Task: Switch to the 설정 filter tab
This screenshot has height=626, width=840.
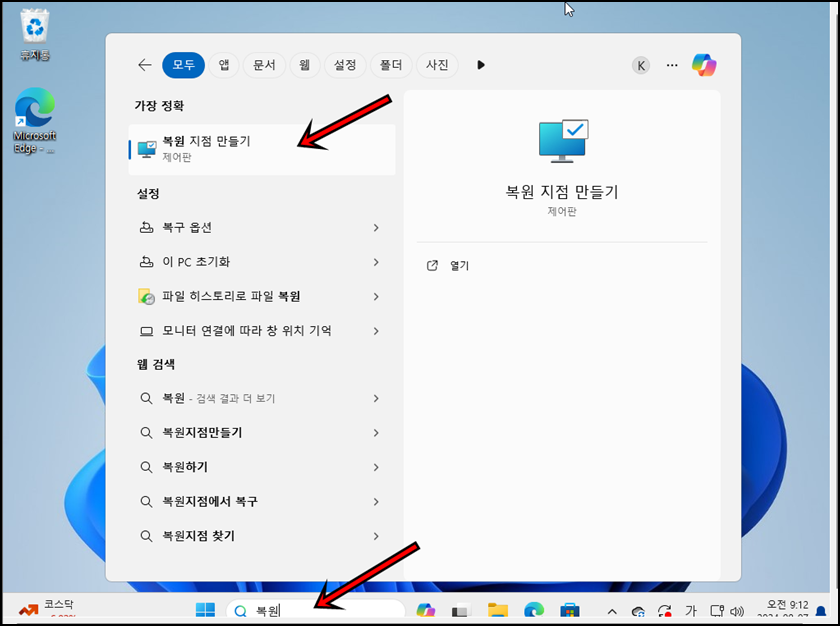Action: pos(345,65)
